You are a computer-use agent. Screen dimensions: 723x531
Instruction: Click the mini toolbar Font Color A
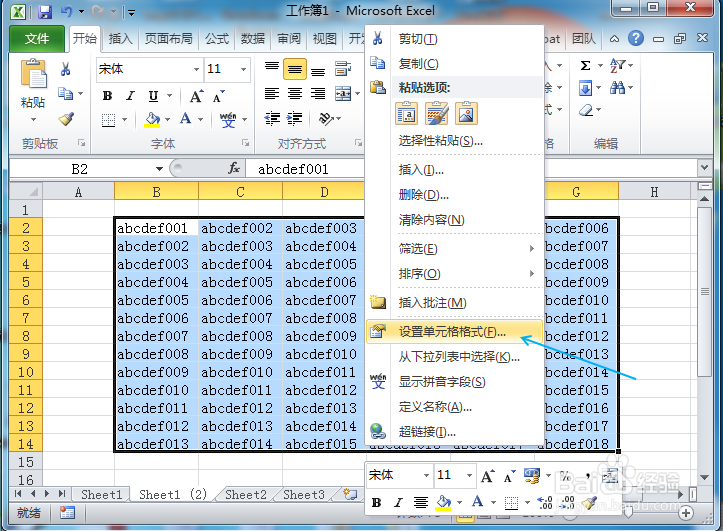point(477,502)
